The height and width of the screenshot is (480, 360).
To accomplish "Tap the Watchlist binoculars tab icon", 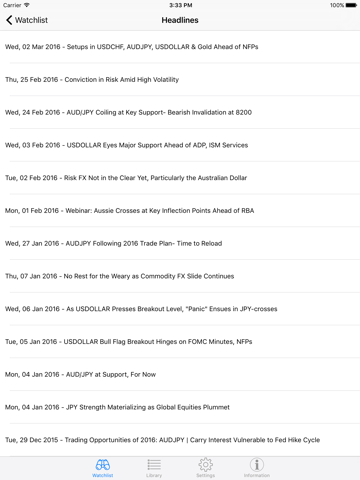I will tap(103, 464).
